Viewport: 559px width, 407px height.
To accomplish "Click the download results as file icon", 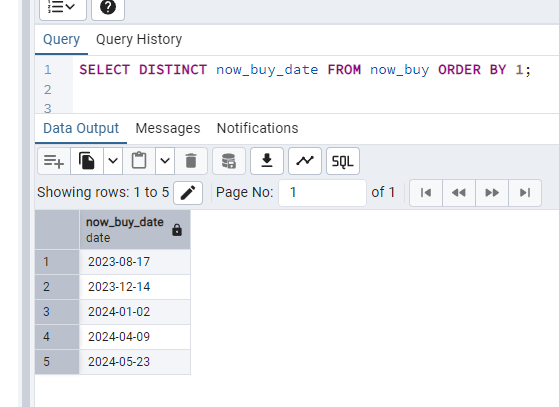I will point(267,161).
